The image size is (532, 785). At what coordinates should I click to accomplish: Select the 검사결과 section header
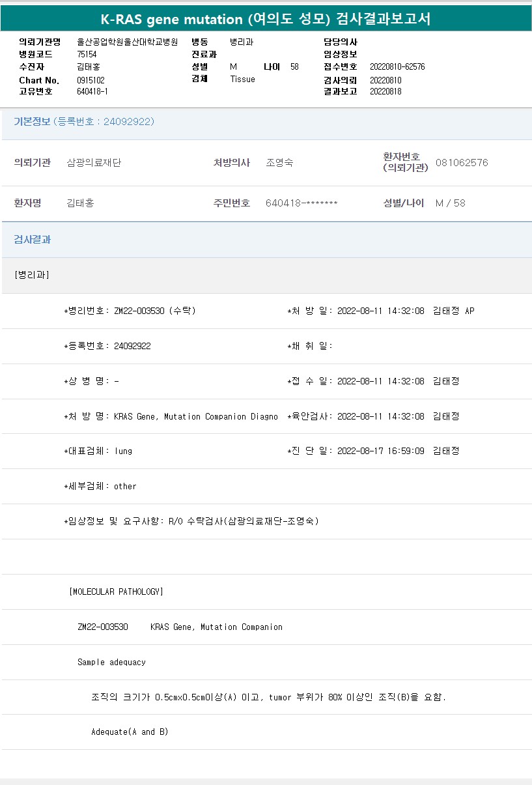[x=33, y=240]
